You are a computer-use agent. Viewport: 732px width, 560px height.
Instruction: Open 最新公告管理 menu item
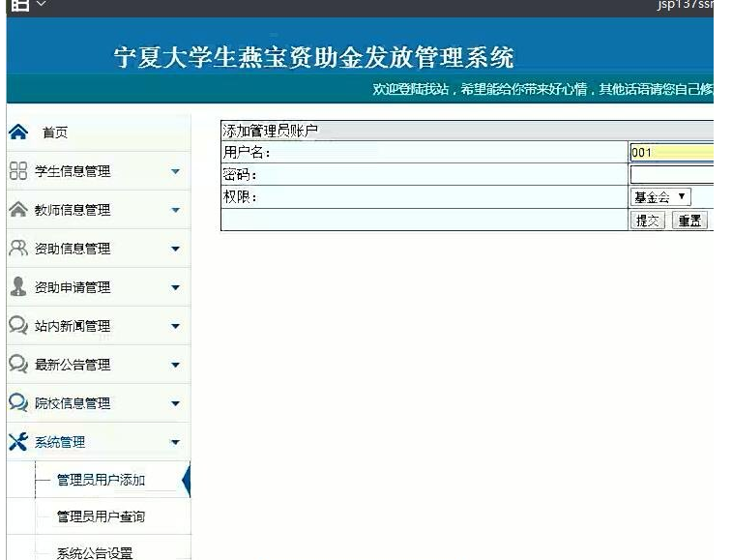pos(73,365)
